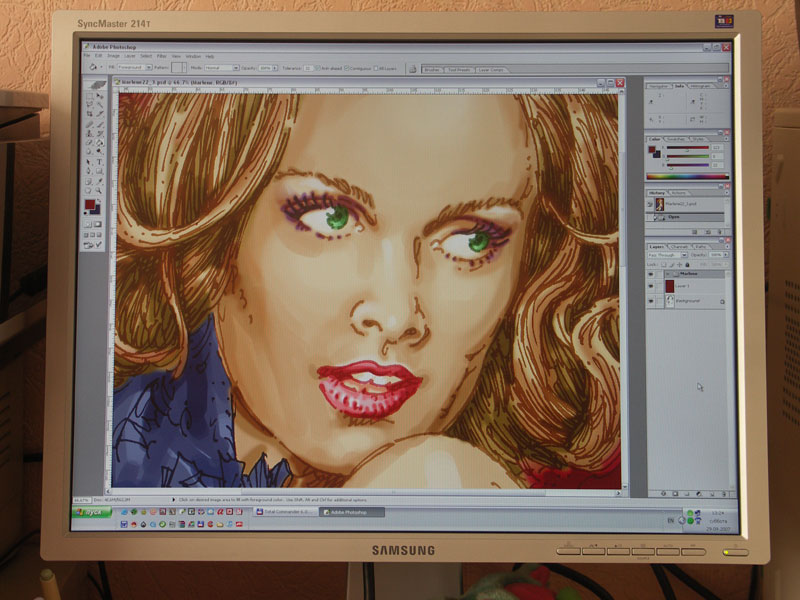Select the Rectangular Marquee tool

pyautogui.click(x=90, y=96)
